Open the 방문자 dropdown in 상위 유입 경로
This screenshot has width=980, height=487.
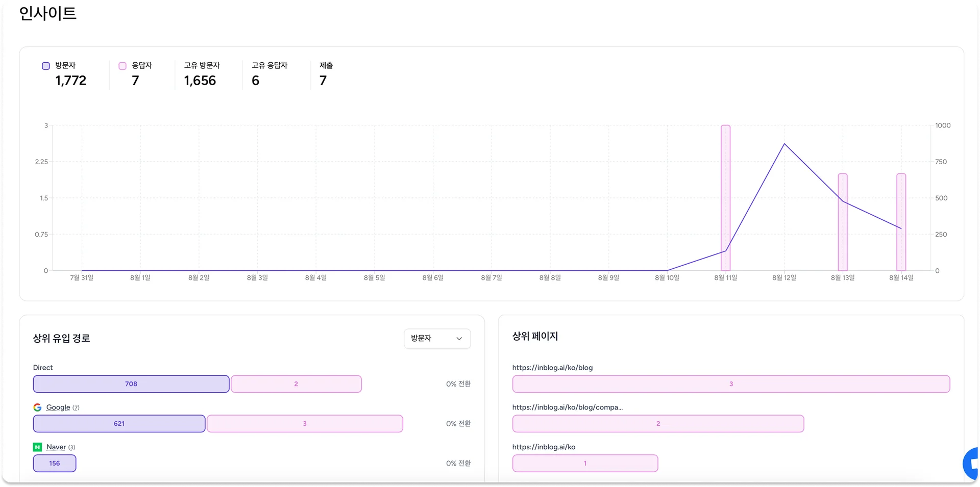tap(436, 339)
